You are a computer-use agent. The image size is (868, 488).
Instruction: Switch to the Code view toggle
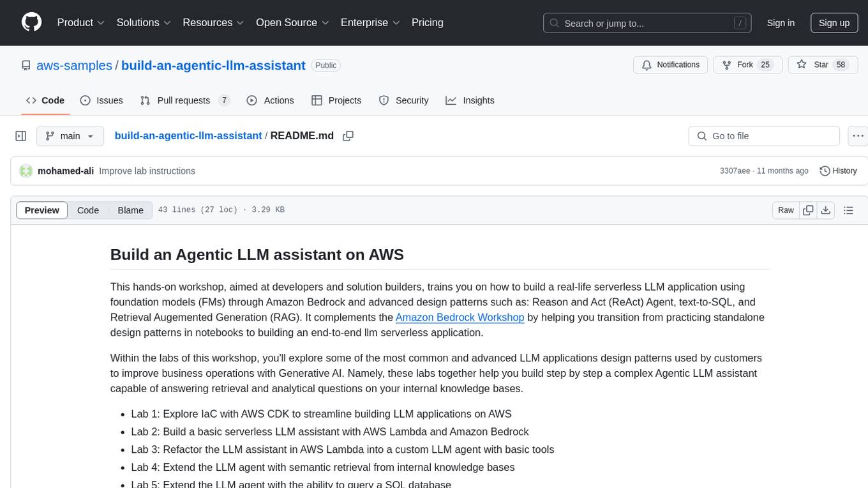click(88, 210)
